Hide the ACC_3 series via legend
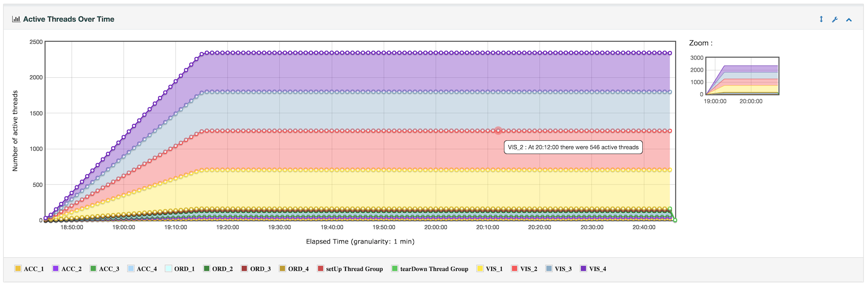 point(104,269)
